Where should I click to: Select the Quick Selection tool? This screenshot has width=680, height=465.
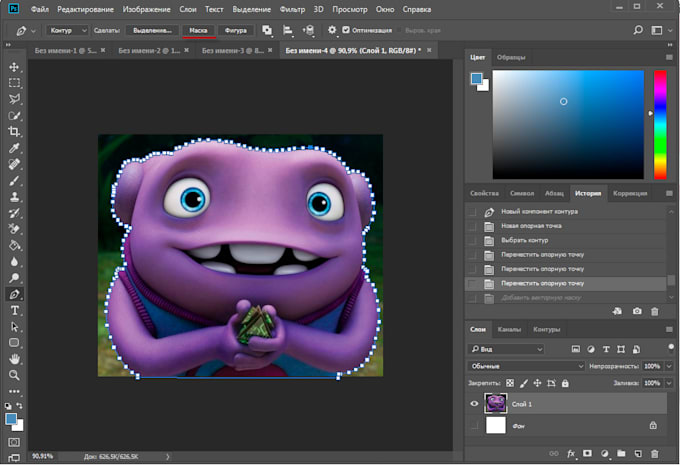14,115
